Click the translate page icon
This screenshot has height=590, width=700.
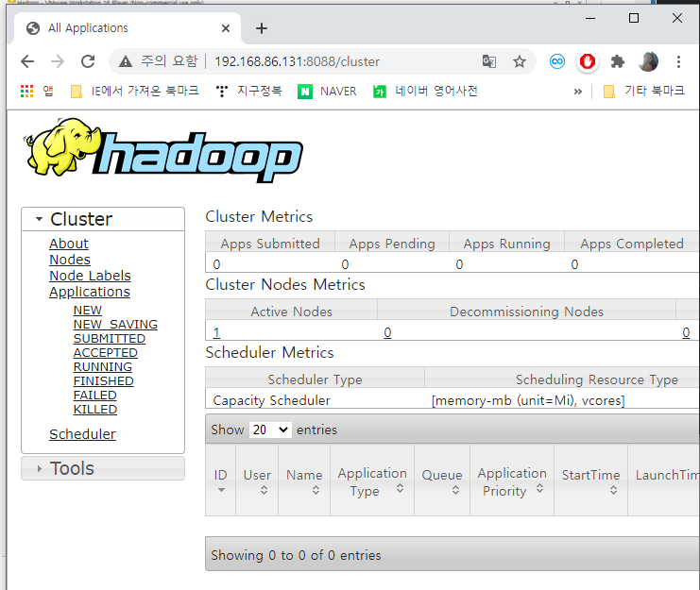click(489, 61)
